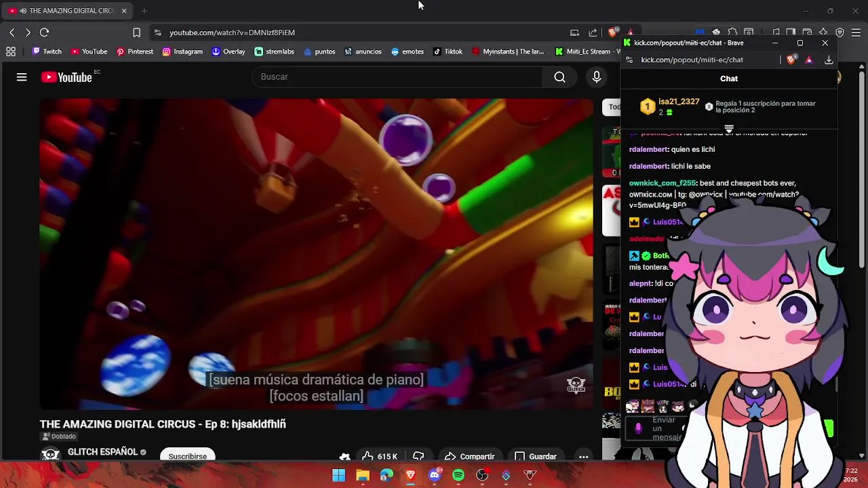Image resolution: width=868 pixels, height=488 pixels.
Task: Open Microsoft Edge from the taskbar
Action: pyautogui.click(x=387, y=476)
